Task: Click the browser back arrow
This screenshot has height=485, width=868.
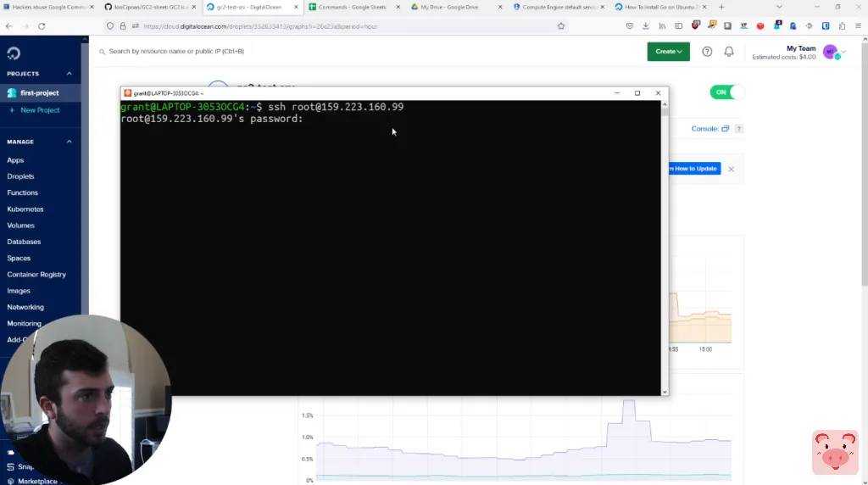Action: pyautogui.click(x=8, y=26)
